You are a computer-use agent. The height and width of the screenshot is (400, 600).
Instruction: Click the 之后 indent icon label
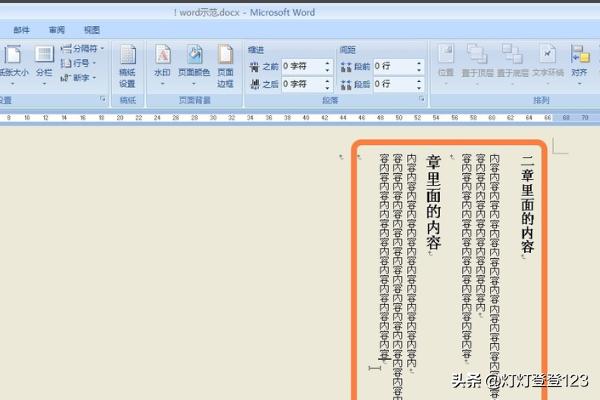[x=264, y=84]
